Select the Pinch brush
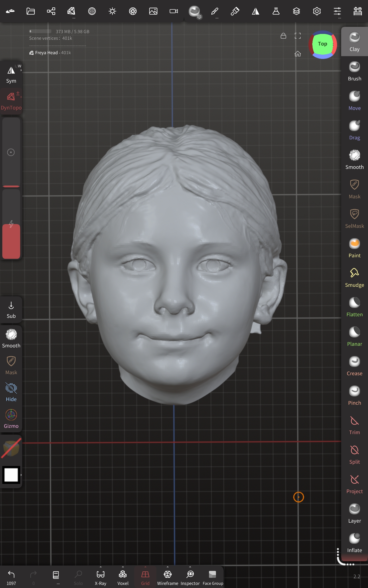This screenshot has width=368, height=588. [x=354, y=395]
